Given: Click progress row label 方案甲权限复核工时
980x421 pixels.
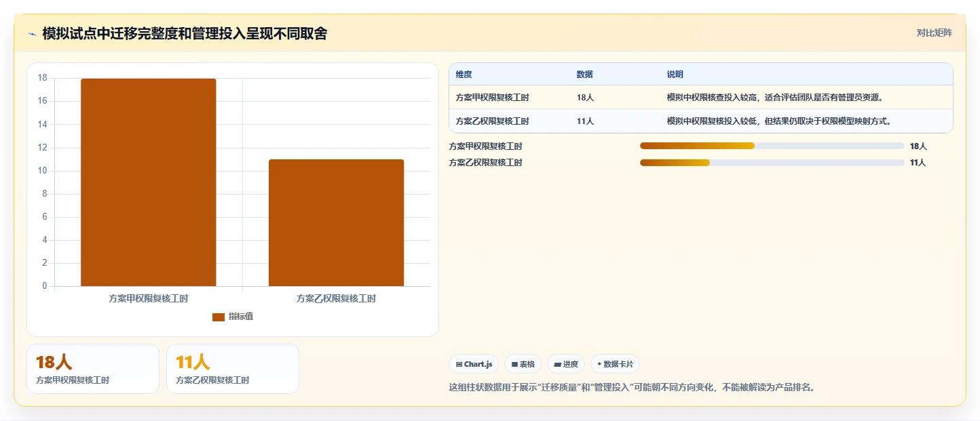Looking at the screenshot, I should click(x=486, y=146).
